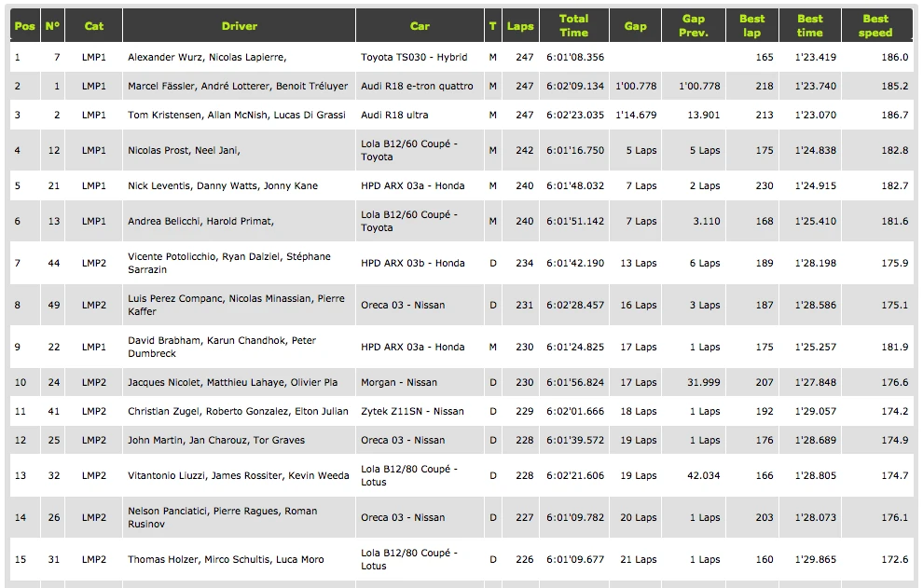The image size is (923, 588).
Task: Select total time 6:01'09.782
Action: [x=575, y=517]
